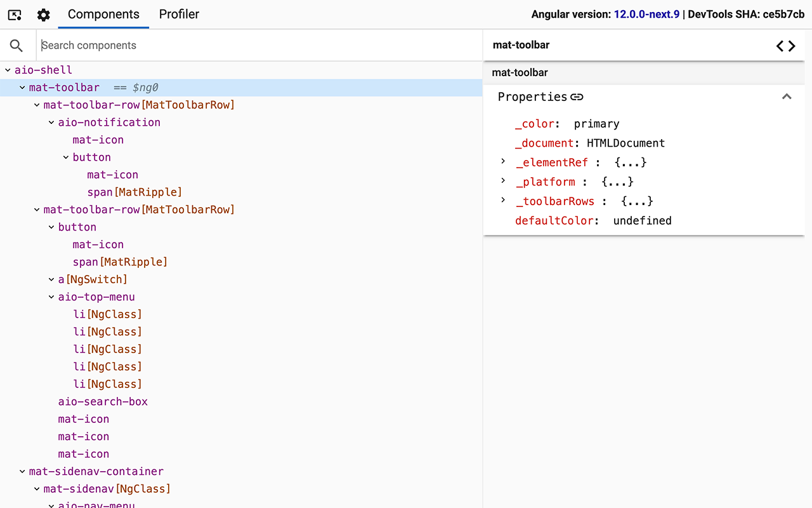
Task: Open the DevTools settings gear
Action: [x=43, y=14]
